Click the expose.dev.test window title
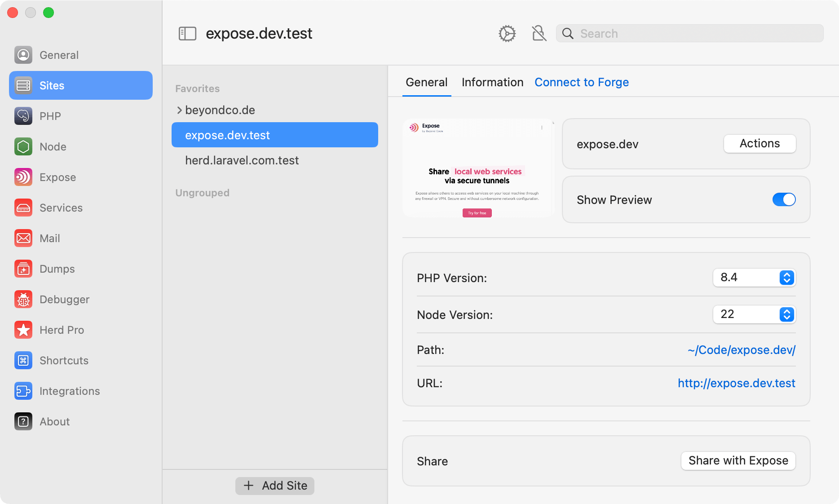The width and height of the screenshot is (839, 504). (x=259, y=33)
